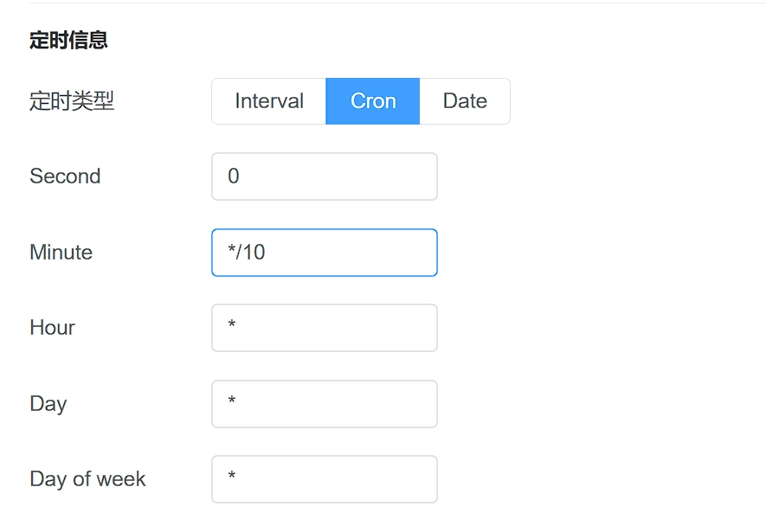Click the Minute field label

click(x=61, y=253)
